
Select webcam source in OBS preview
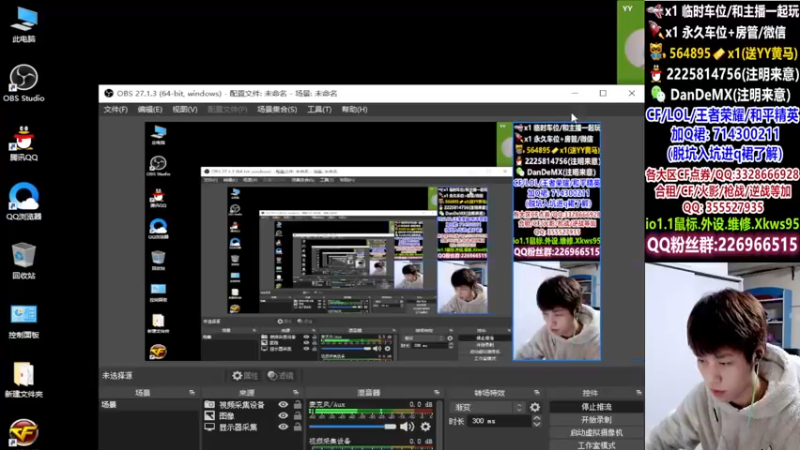(557, 311)
